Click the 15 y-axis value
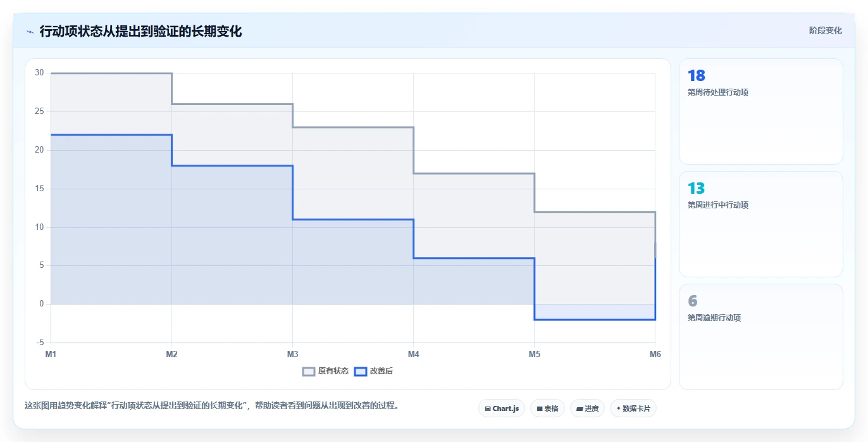This screenshot has height=442, width=868. (39, 189)
